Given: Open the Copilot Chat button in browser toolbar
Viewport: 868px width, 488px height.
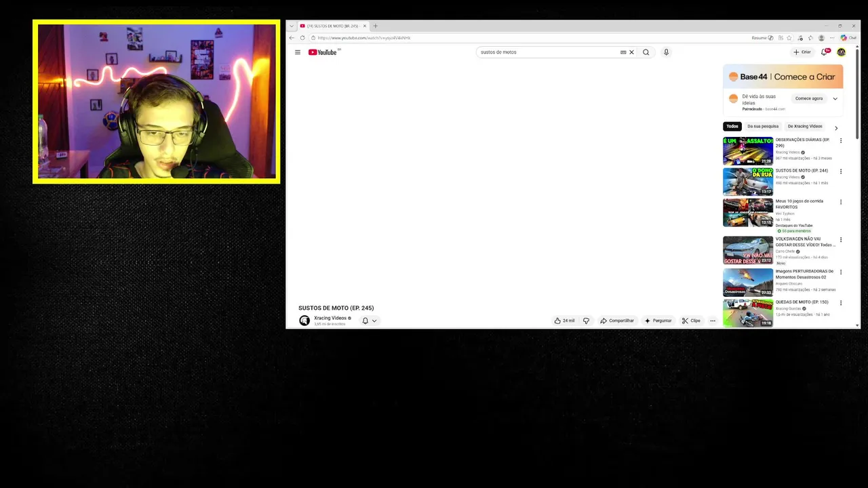Looking at the screenshot, I should [848, 38].
